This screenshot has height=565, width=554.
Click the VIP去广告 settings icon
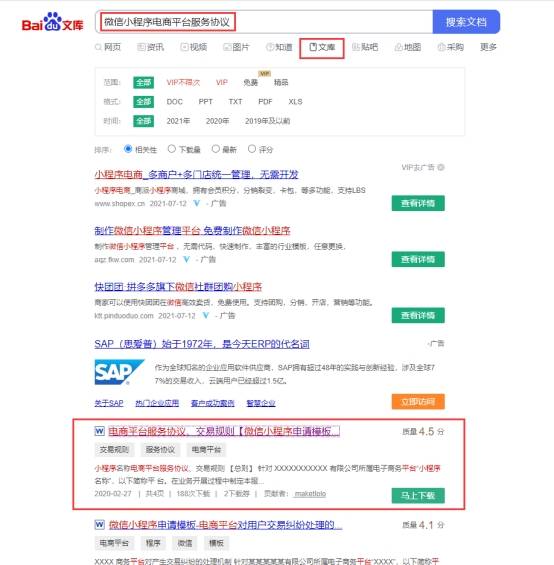[x=441, y=168]
